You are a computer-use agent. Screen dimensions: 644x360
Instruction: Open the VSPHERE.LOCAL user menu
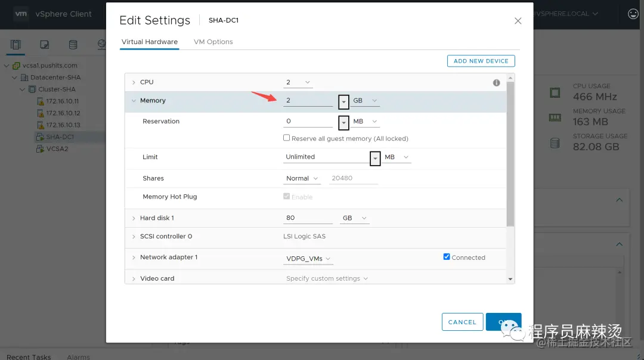(567, 14)
